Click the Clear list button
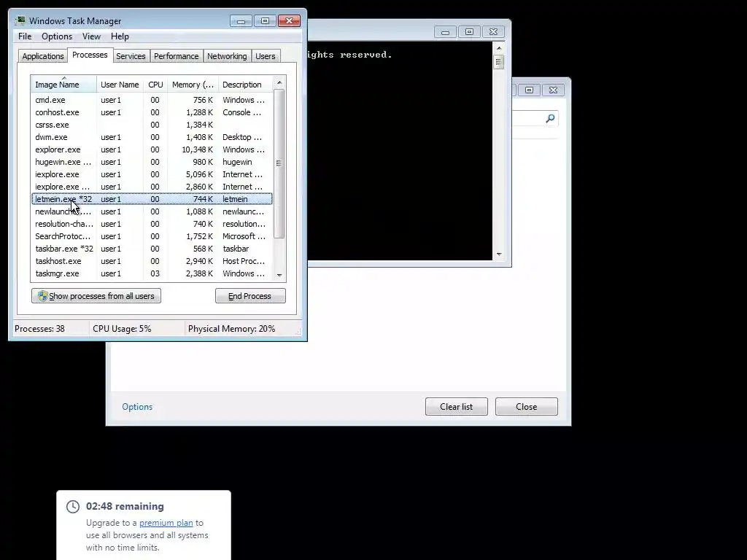Viewport: 747px width, 560px height. coord(457,407)
